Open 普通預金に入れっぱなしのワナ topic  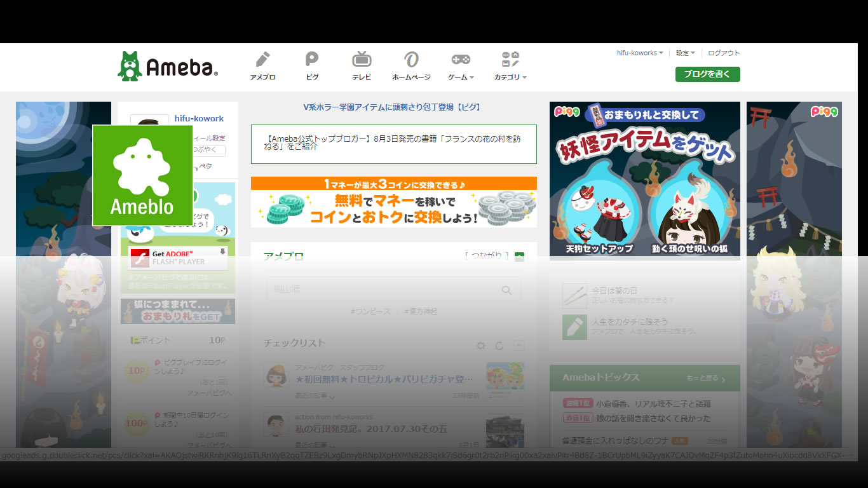pos(616,440)
